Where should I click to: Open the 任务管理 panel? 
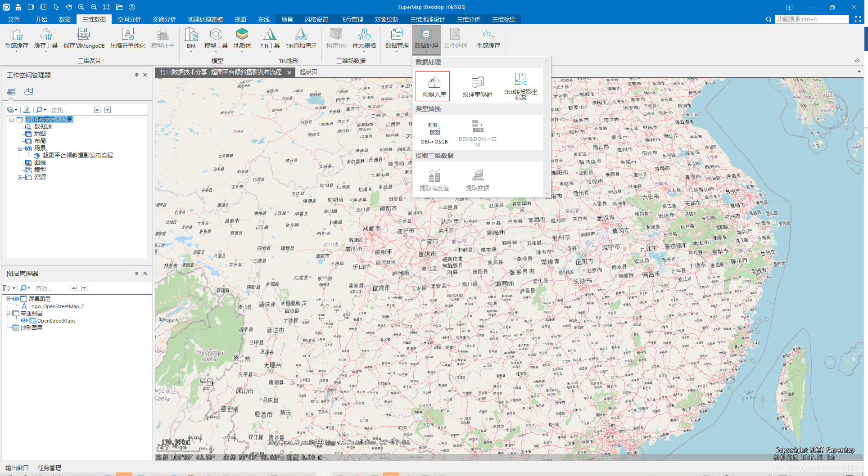point(50,468)
